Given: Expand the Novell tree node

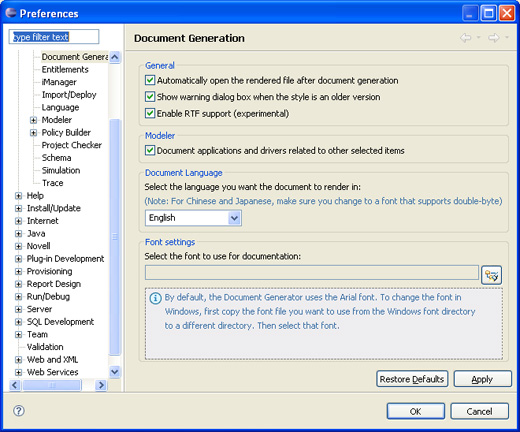Looking at the screenshot, I should click(19, 246).
